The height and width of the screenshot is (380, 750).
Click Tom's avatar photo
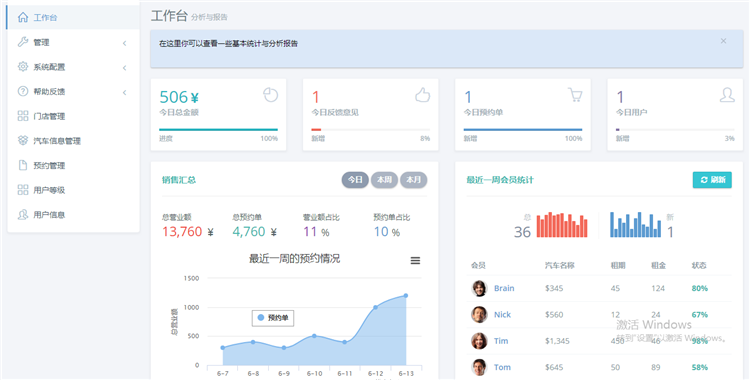pos(479,367)
